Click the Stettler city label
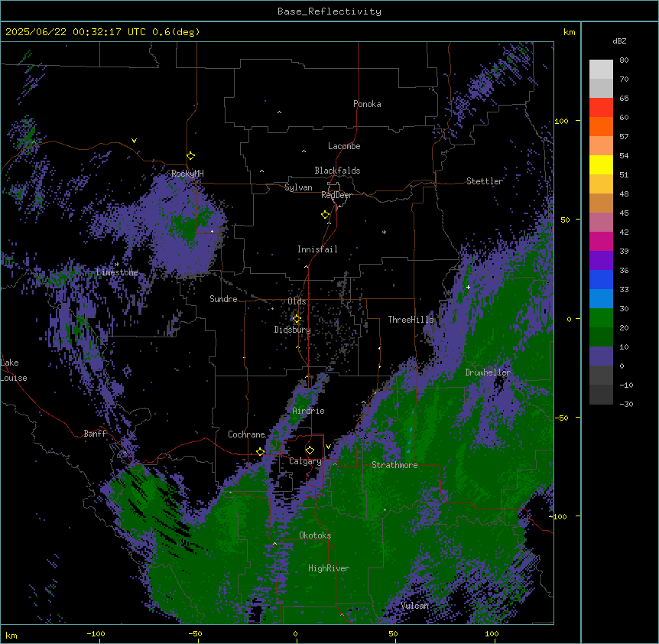Image resolution: width=659 pixels, height=644 pixels. click(485, 181)
